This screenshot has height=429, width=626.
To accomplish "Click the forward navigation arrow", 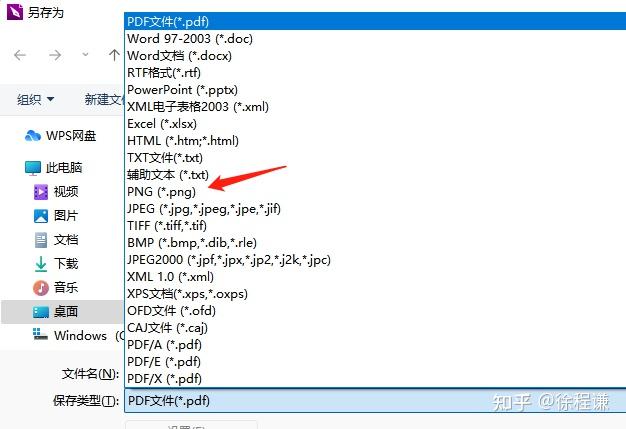I will point(55,55).
